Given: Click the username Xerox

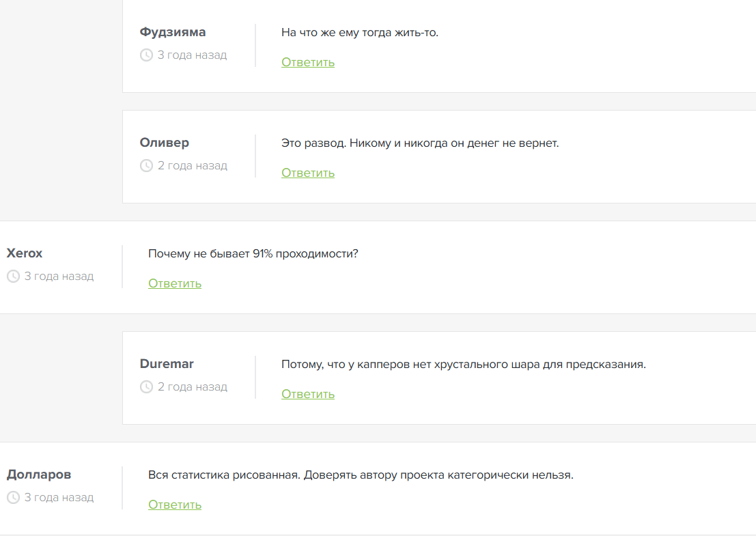Looking at the screenshot, I should 25,253.
